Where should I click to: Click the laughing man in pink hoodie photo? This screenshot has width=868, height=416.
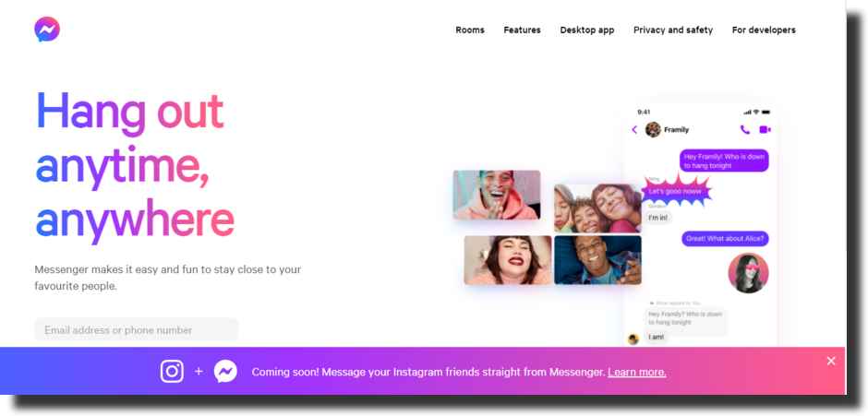(x=497, y=195)
